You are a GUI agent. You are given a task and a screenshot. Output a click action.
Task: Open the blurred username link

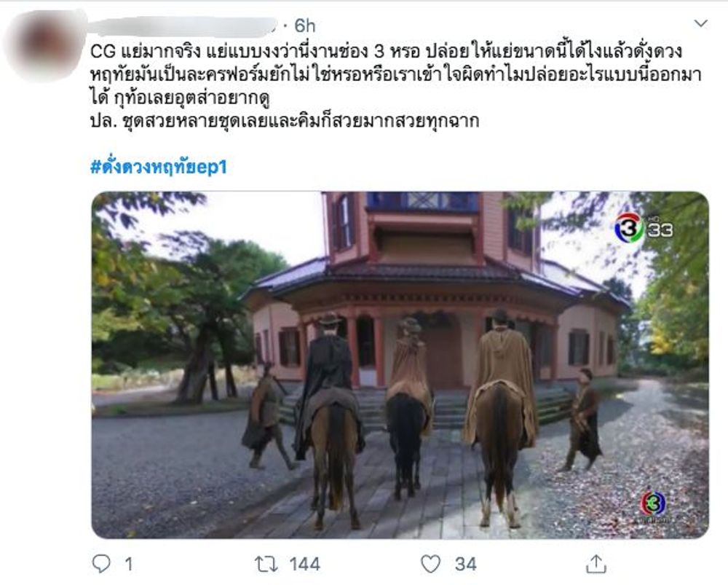(x=183, y=26)
